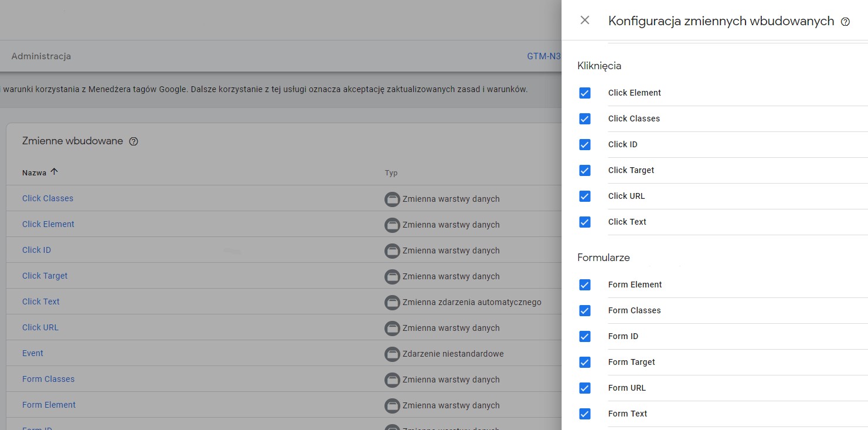Sort by the Nazwa column arrow

[55, 172]
